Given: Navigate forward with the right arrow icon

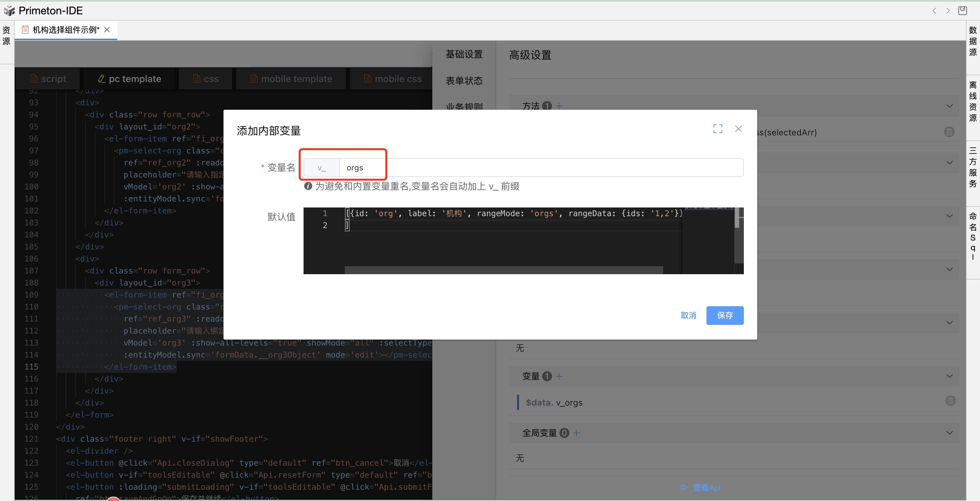Looking at the screenshot, I should click(948, 11).
